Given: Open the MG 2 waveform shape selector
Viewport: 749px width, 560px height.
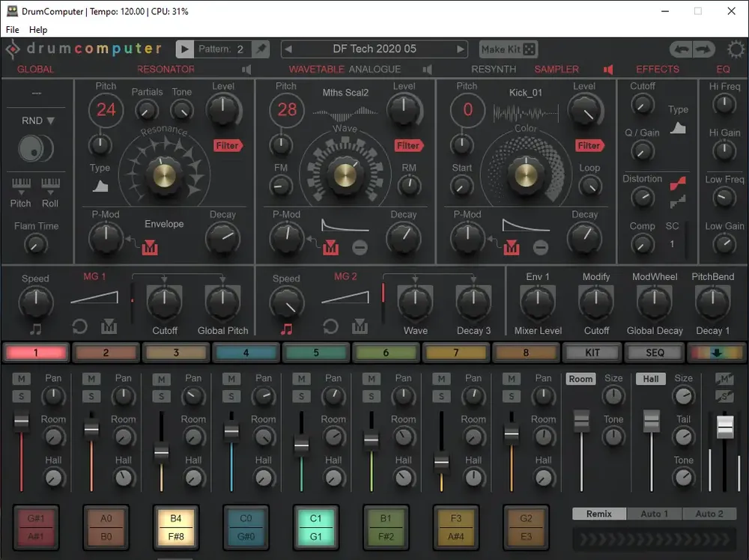Looking at the screenshot, I should [345, 297].
